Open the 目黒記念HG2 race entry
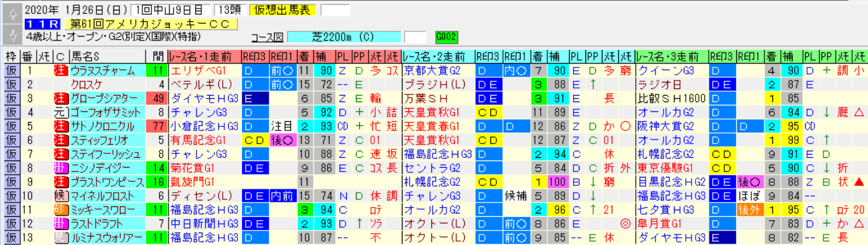 click(x=672, y=181)
